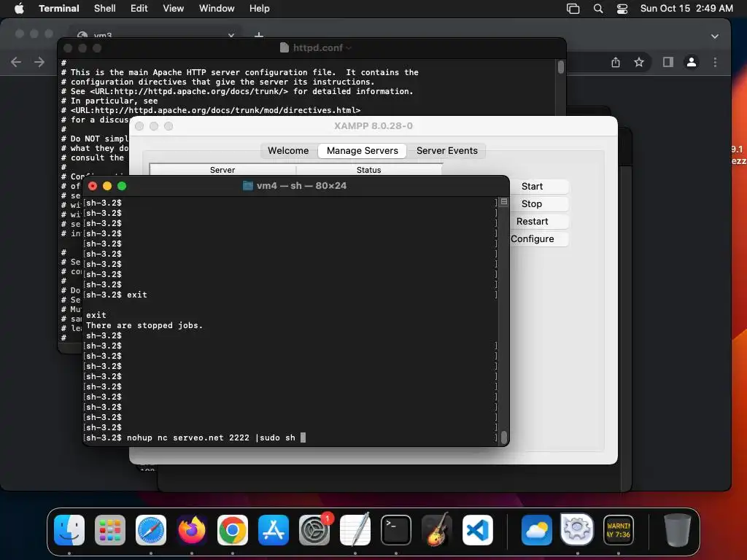Open Spotlight search icon

click(598, 9)
